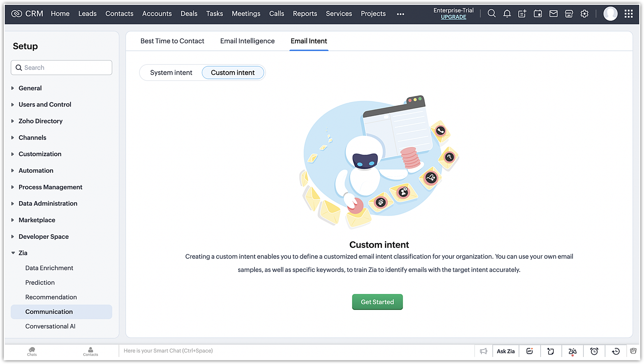Image resolution: width=644 pixels, height=364 pixels.
Task: Expand the General setup section
Action: (x=30, y=88)
